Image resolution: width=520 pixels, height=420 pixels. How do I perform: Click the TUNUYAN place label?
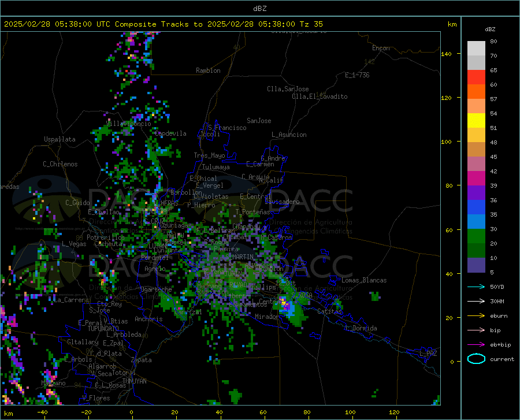[134, 381]
